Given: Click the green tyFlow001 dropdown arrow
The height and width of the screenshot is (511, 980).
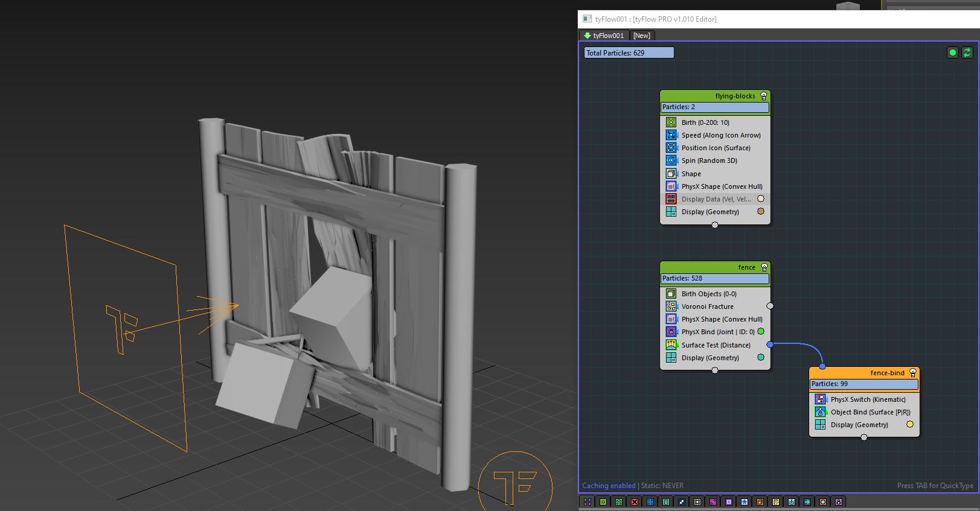Looking at the screenshot, I should pyautogui.click(x=587, y=36).
